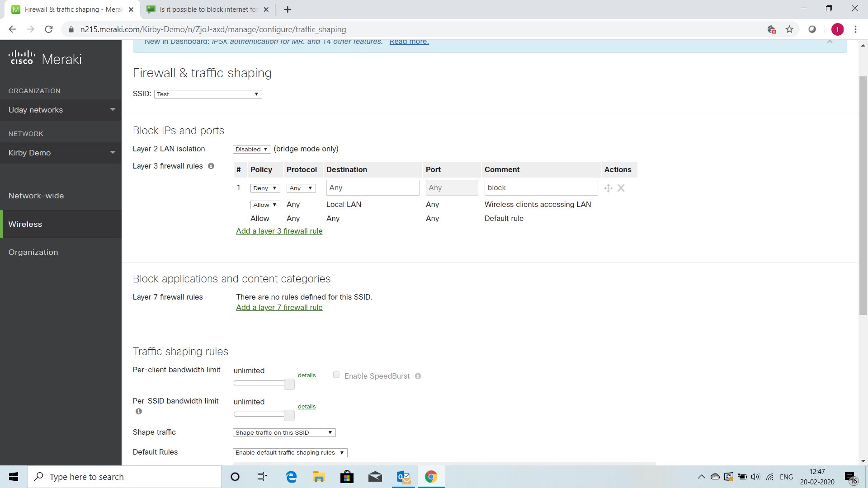
Task: Open the Network-wide section
Action: pyautogui.click(x=36, y=196)
